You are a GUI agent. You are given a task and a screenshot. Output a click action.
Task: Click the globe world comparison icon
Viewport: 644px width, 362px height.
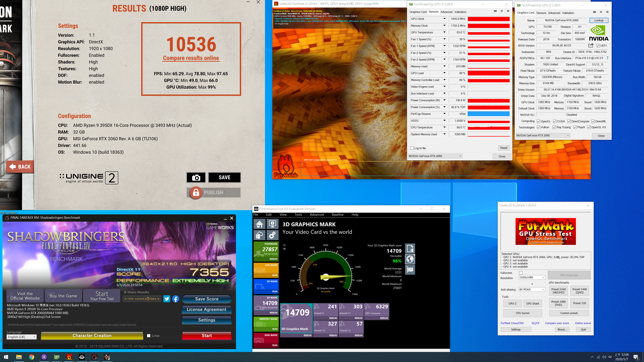point(410,259)
